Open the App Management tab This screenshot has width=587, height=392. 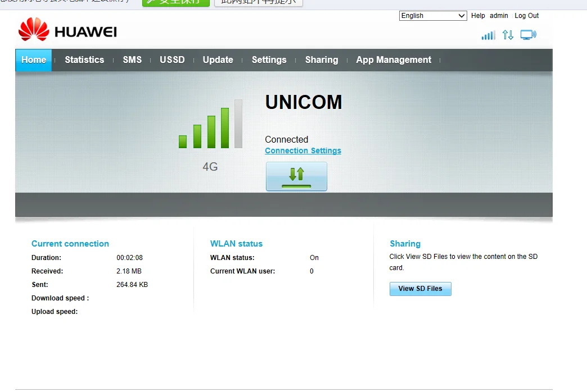point(394,60)
